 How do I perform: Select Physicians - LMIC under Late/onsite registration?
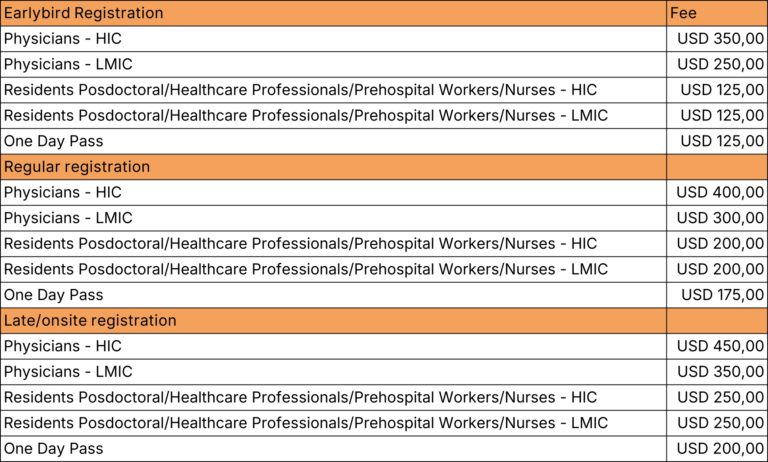[x=68, y=372]
